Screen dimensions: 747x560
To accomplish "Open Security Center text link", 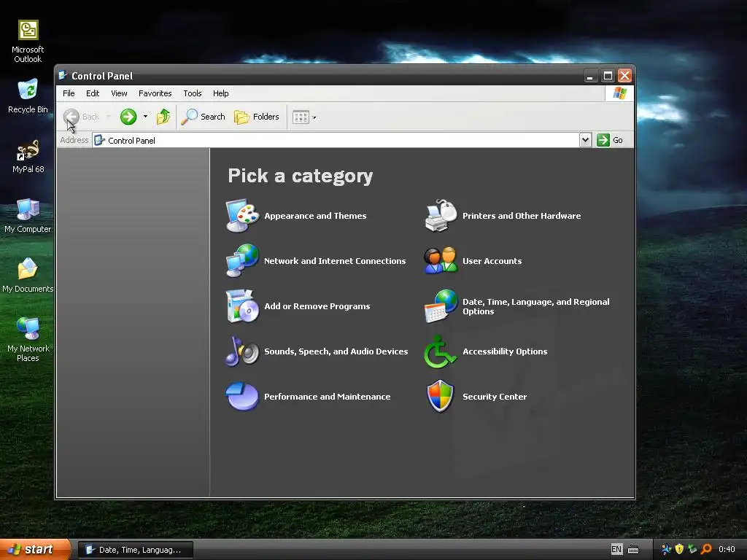I will pos(495,397).
